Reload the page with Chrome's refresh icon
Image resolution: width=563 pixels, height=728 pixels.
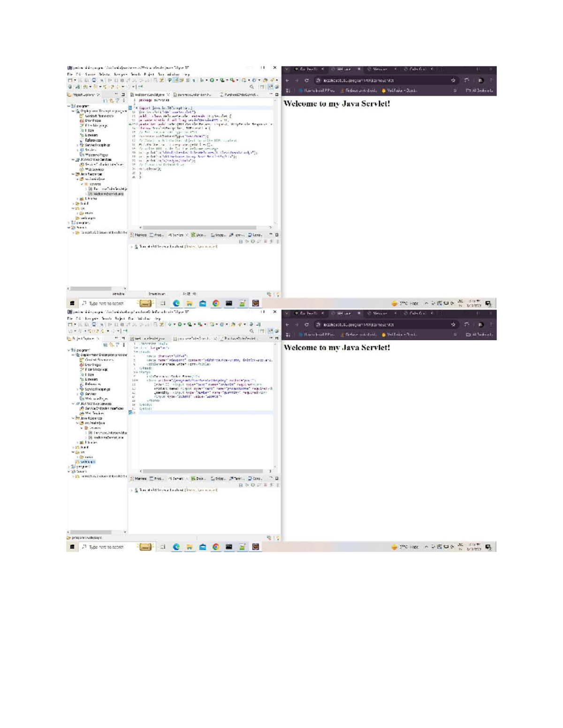pyautogui.click(x=307, y=79)
